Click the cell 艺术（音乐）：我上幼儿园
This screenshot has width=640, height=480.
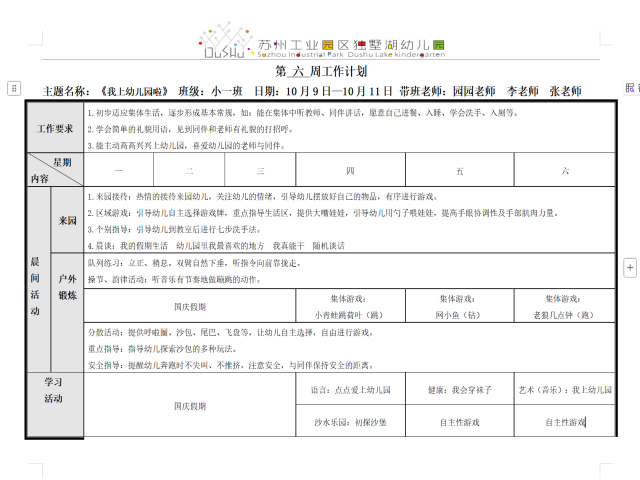click(x=565, y=390)
